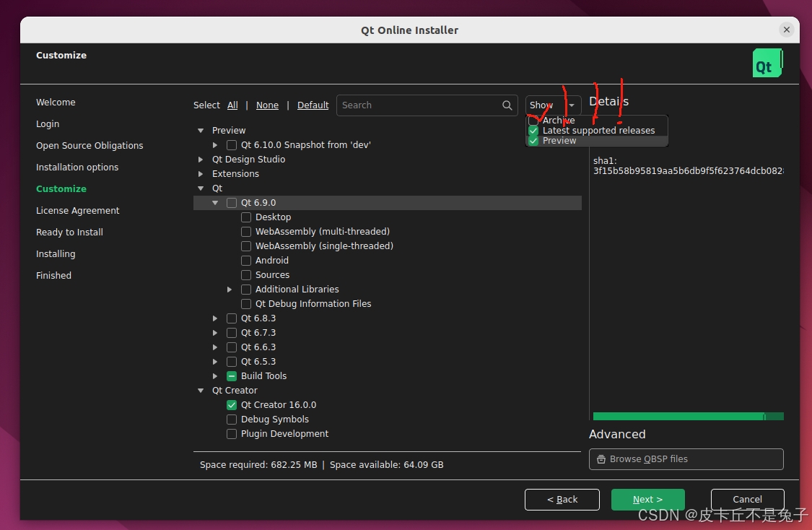Enable the Desktop component checkbox

point(246,217)
